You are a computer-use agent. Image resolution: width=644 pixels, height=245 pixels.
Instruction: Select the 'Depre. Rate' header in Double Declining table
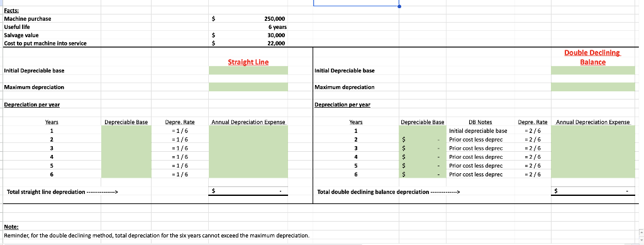(x=533, y=122)
